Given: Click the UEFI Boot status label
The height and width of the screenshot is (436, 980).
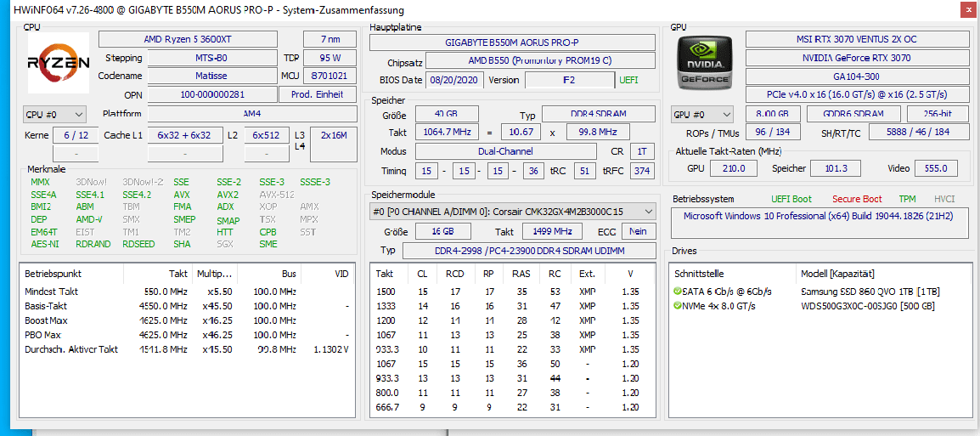Looking at the screenshot, I should click(x=791, y=199).
